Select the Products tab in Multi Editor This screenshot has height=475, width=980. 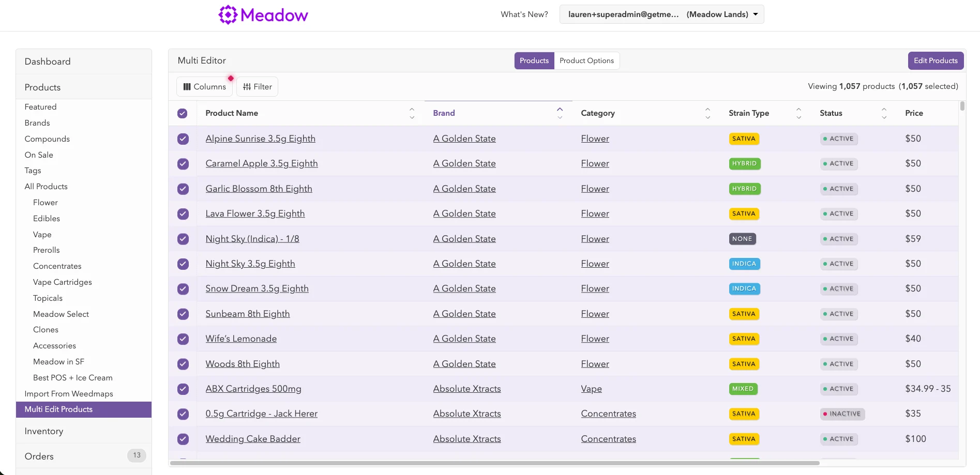coord(534,60)
